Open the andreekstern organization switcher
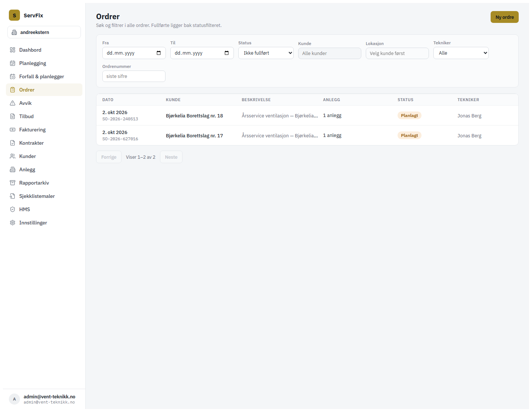This screenshot has width=532, height=412. (44, 32)
